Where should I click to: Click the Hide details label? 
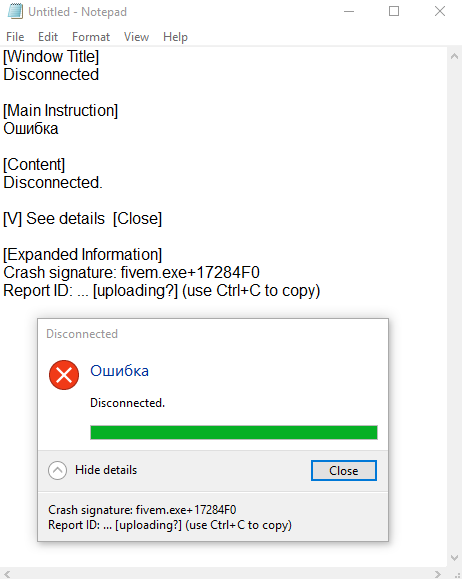click(x=106, y=470)
